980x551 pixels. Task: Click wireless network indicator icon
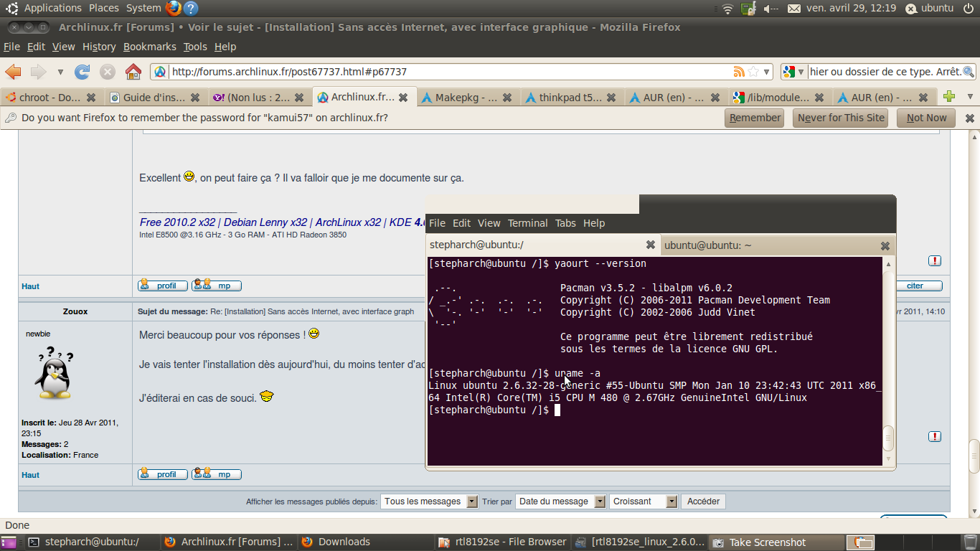click(x=728, y=9)
